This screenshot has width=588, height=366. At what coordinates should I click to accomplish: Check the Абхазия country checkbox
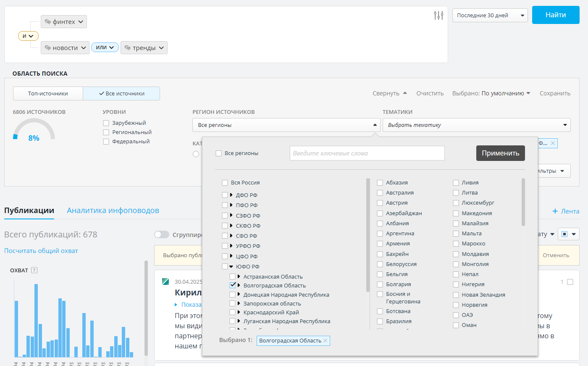(380, 183)
